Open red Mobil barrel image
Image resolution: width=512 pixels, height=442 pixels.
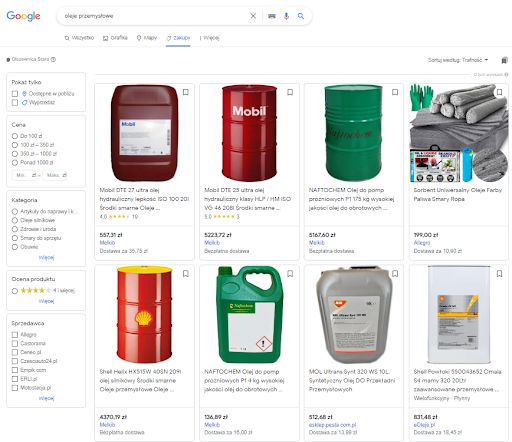[x=249, y=133]
